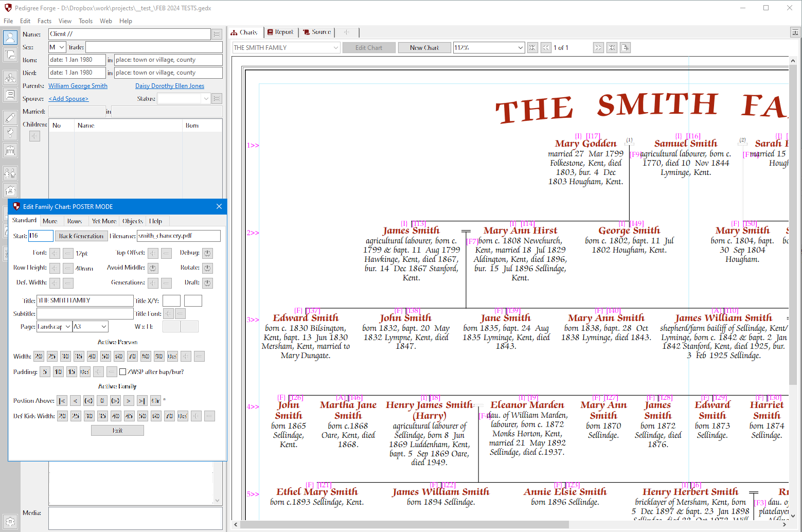Click the Back Generation button
Image resolution: width=802 pixels, height=532 pixels.
(x=81, y=236)
